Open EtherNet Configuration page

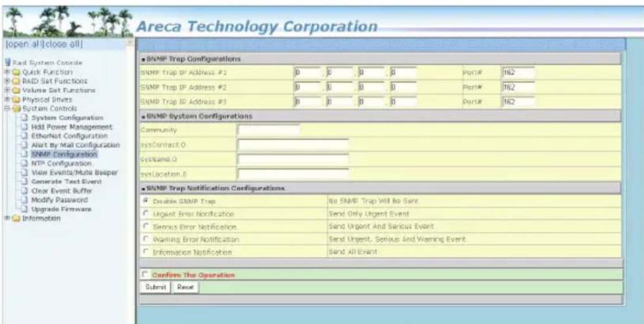pos(70,136)
